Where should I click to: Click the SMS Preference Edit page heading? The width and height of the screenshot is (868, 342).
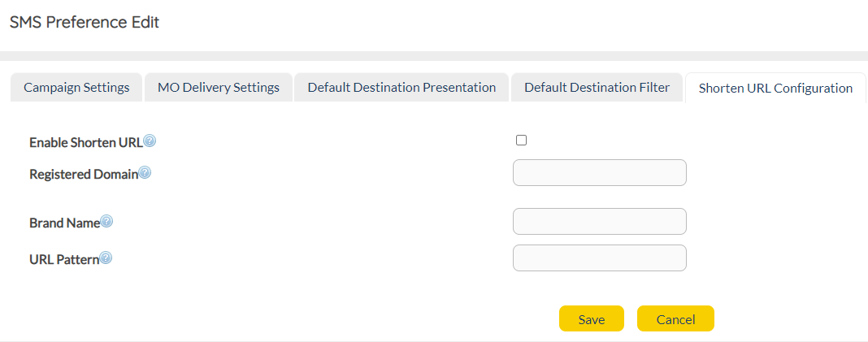point(85,22)
